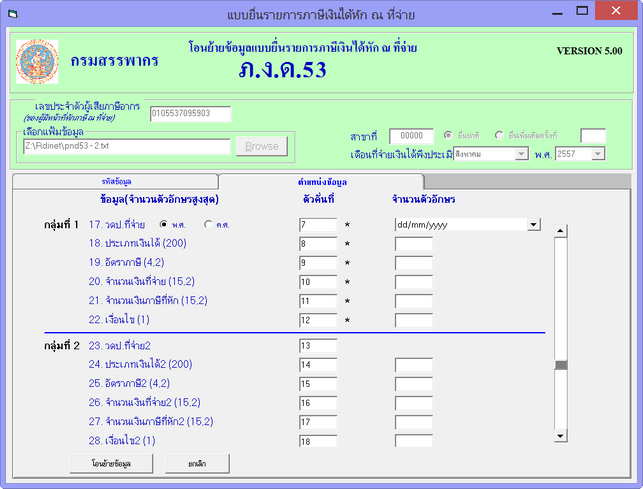Image resolution: width=643 pixels, height=489 pixels.
Task: Click character count field for 28. เงื่อนไข2
Action: tap(413, 441)
